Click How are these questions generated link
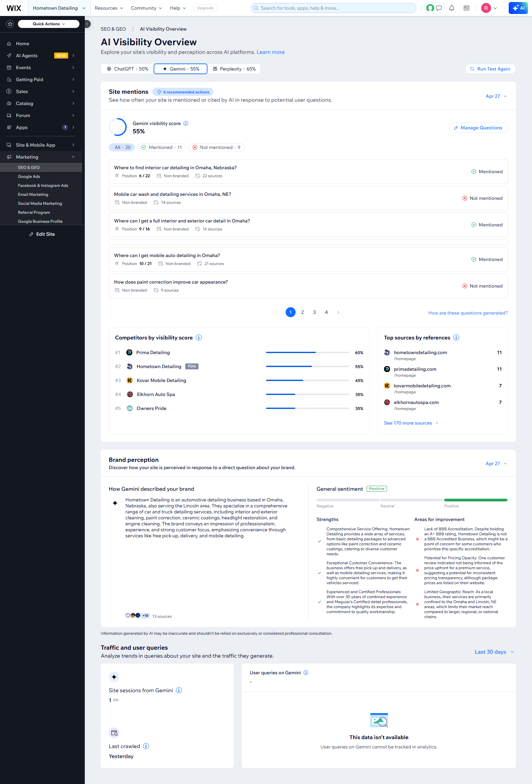Viewport: 532px width, 784px height. pyautogui.click(x=468, y=313)
